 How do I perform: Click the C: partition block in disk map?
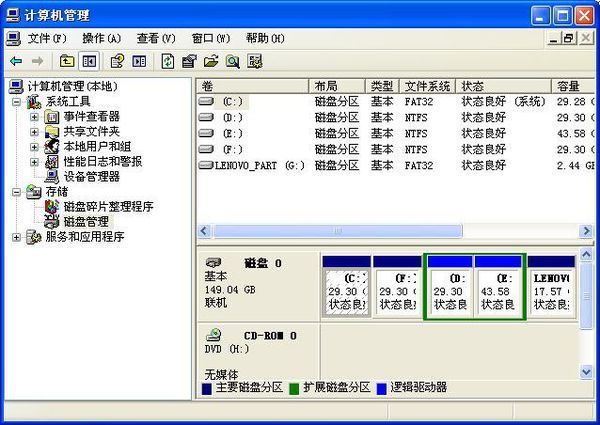(x=346, y=290)
